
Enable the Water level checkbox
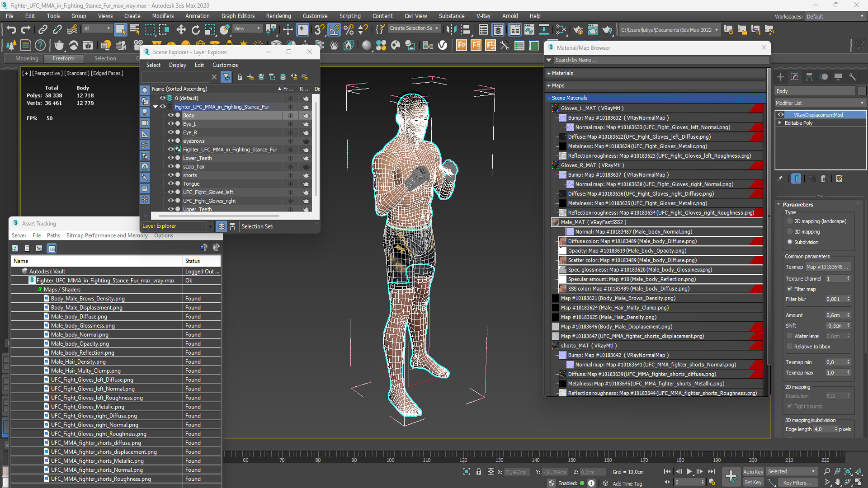coord(790,336)
